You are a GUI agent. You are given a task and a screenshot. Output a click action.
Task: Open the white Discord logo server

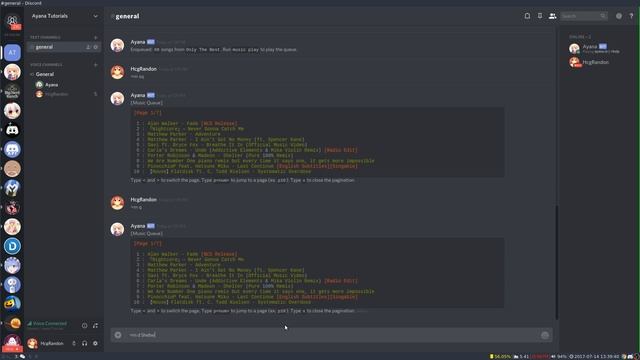tap(12, 130)
